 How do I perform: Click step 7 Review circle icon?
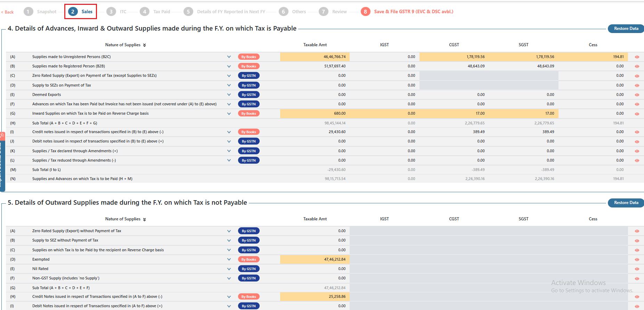coord(323,11)
